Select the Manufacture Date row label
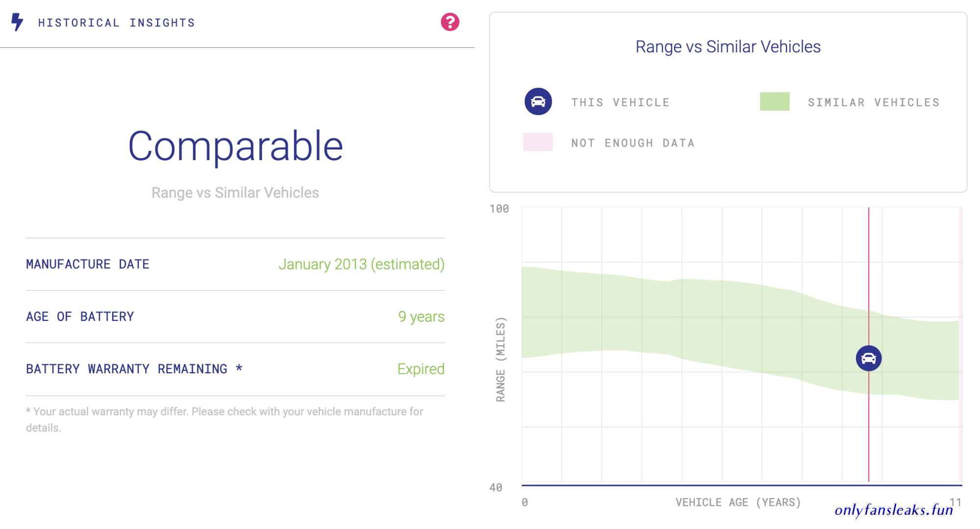 coord(88,264)
